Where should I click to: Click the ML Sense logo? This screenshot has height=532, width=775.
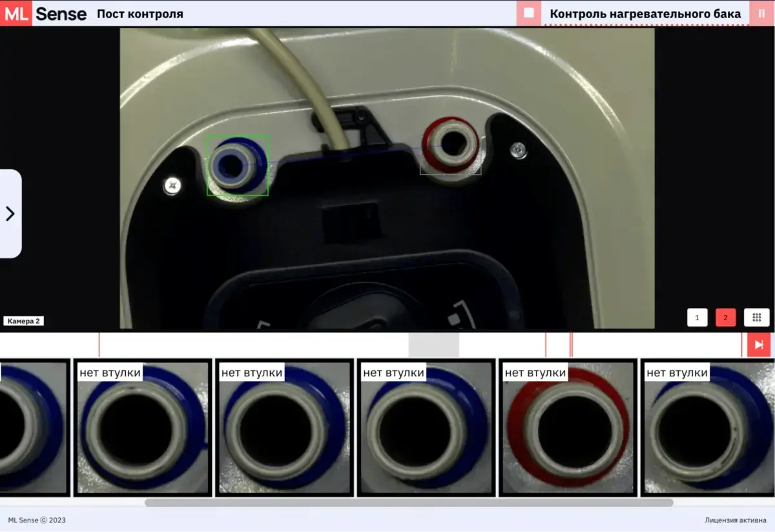[x=43, y=14]
